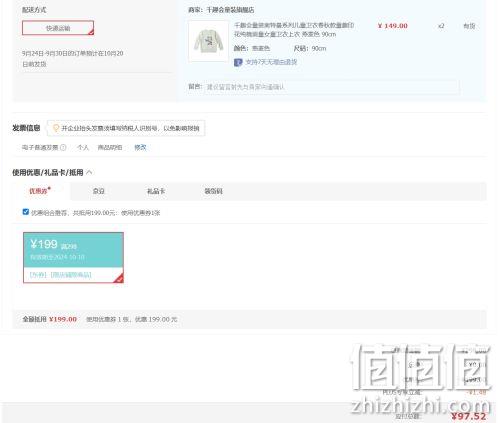
Task: Open the product title link for 儿童卫衣
Action: click(293, 30)
